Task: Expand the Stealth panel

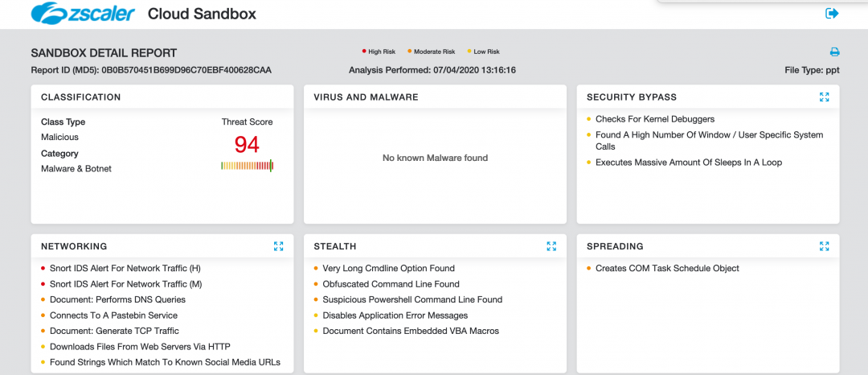Action: pyautogui.click(x=551, y=246)
